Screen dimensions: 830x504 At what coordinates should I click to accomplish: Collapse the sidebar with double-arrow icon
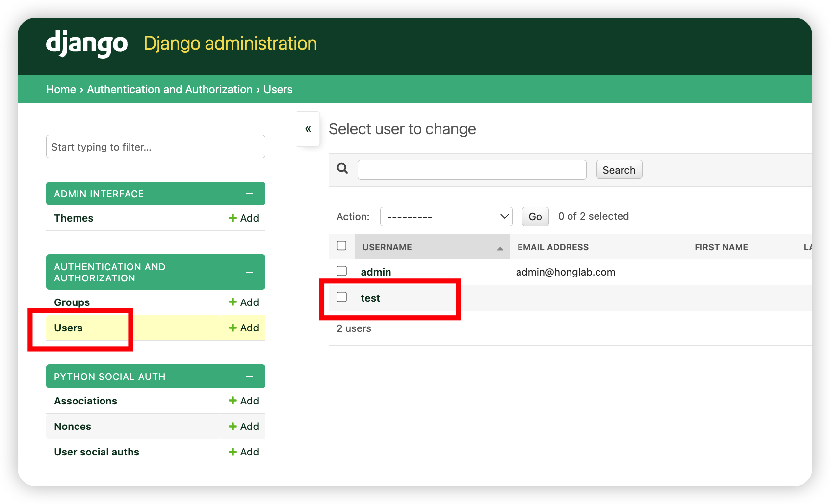coord(308,129)
